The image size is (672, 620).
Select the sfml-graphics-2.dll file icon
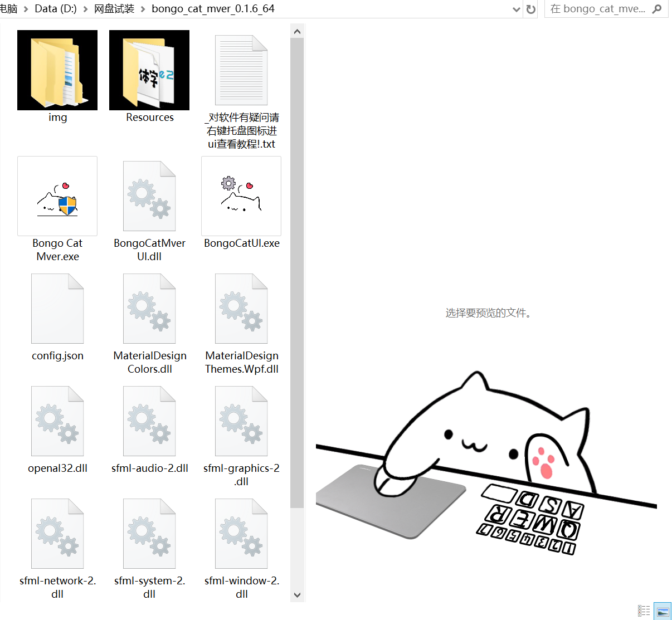pyautogui.click(x=241, y=421)
